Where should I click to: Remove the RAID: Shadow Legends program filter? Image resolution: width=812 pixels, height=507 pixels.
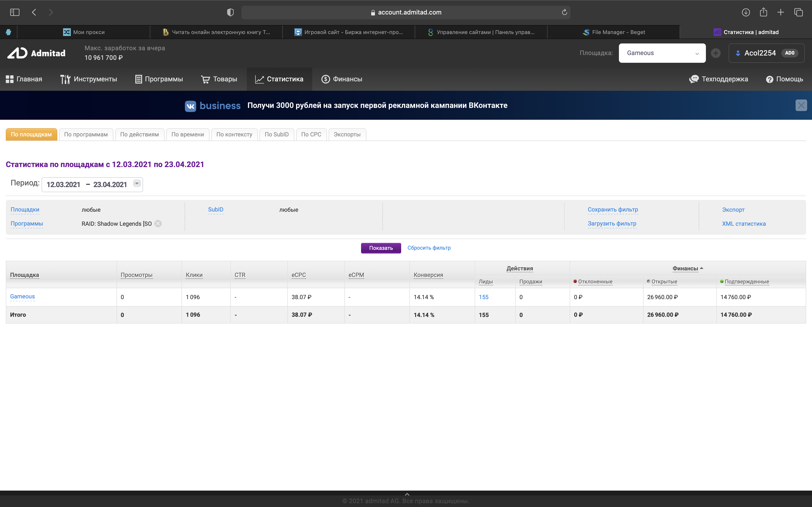(158, 224)
